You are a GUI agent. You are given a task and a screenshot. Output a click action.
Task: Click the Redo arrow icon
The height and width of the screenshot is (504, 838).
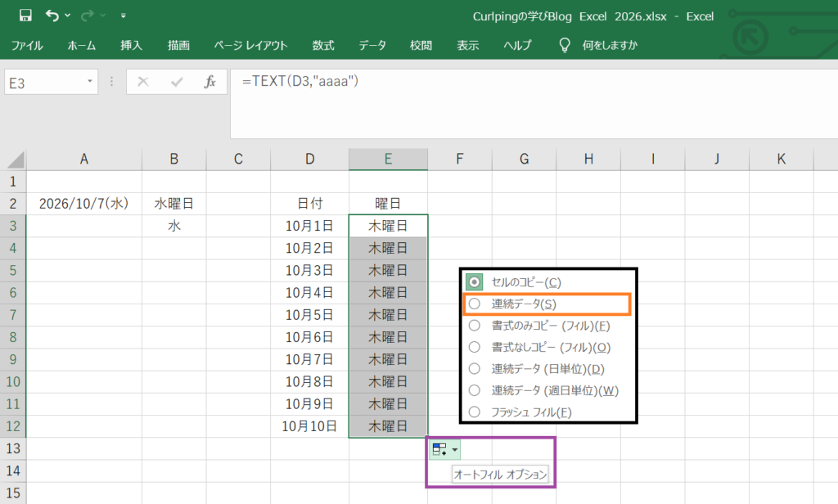pos(87,16)
